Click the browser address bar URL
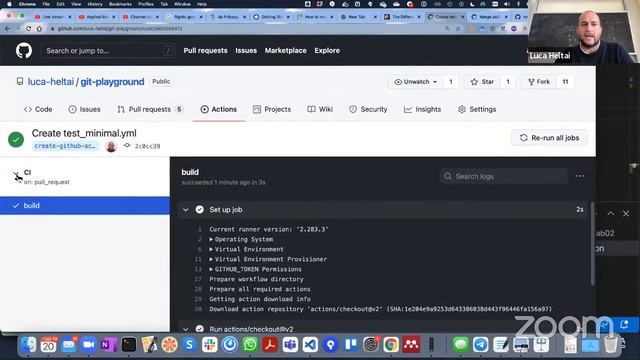This screenshot has width=640, height=360. [120, 29]
